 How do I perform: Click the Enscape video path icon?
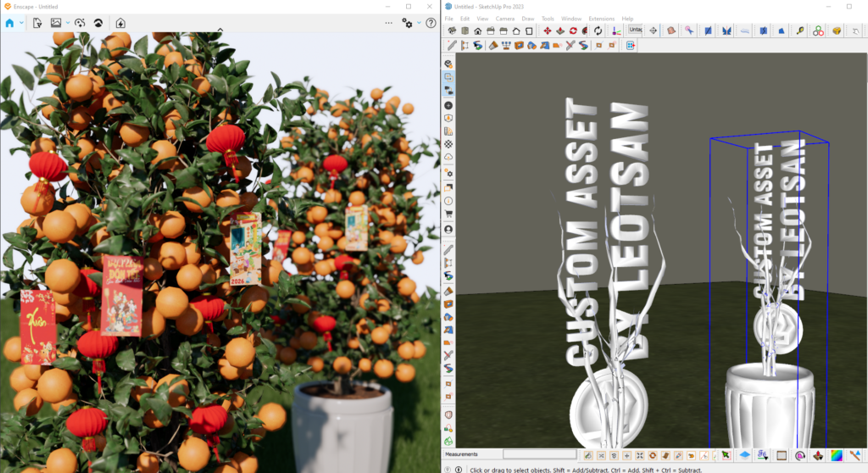tap(80, 23)
